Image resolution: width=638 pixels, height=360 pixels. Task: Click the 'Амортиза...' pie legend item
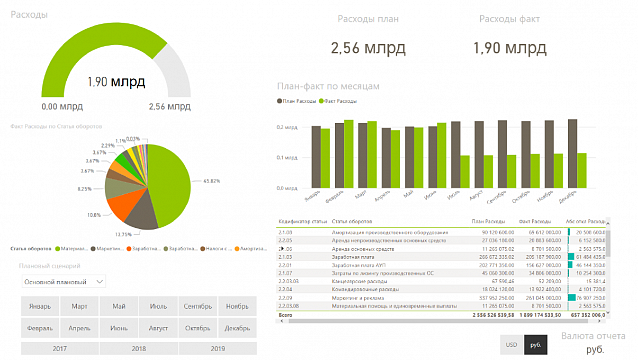click(251, 249)
